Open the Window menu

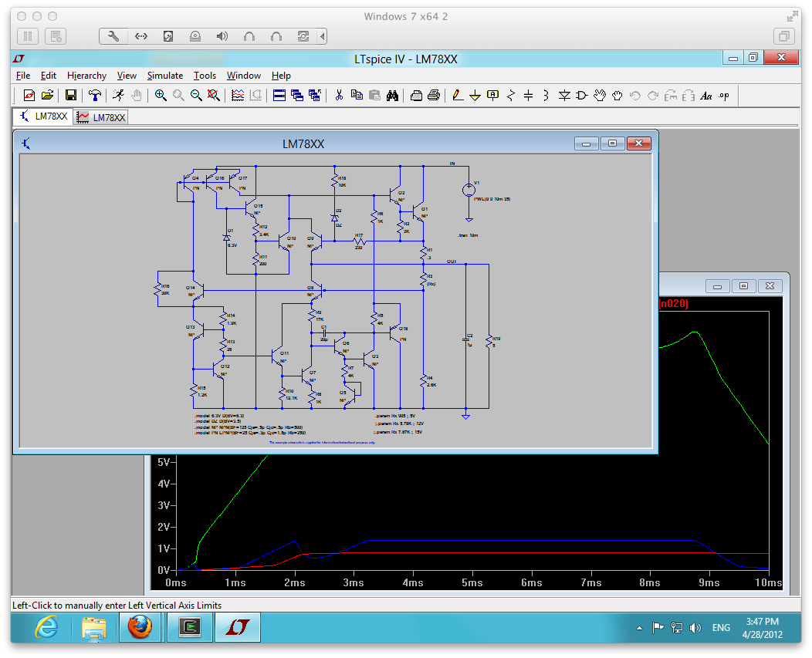point(243,76)
